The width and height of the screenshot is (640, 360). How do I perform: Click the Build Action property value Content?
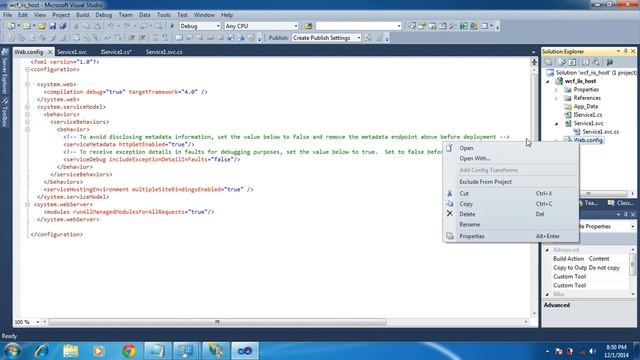599,259
